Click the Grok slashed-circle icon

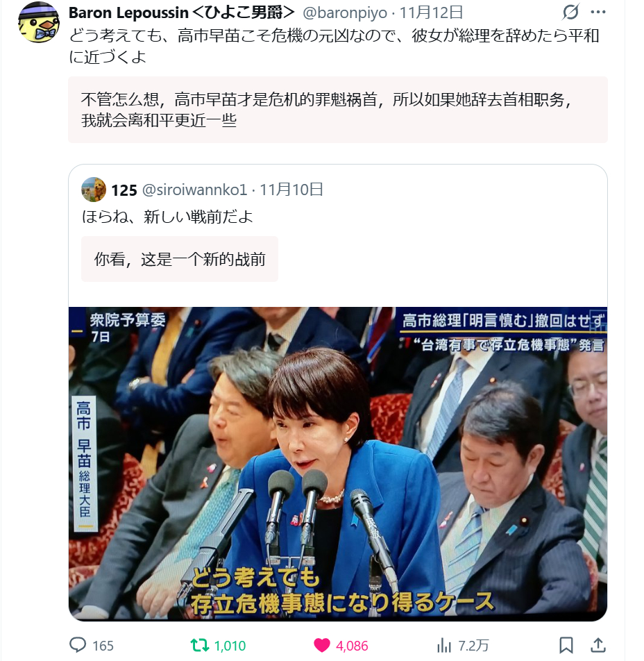pyautogui.click(x=570, y=12)
